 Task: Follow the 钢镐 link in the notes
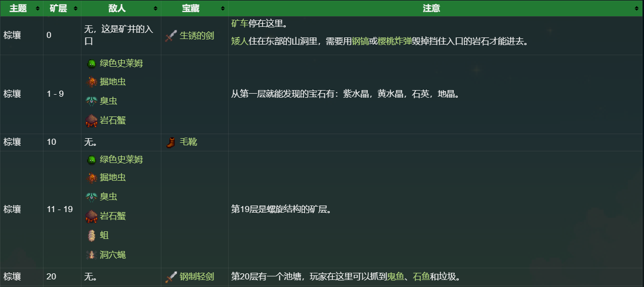[x=360, y=42]
